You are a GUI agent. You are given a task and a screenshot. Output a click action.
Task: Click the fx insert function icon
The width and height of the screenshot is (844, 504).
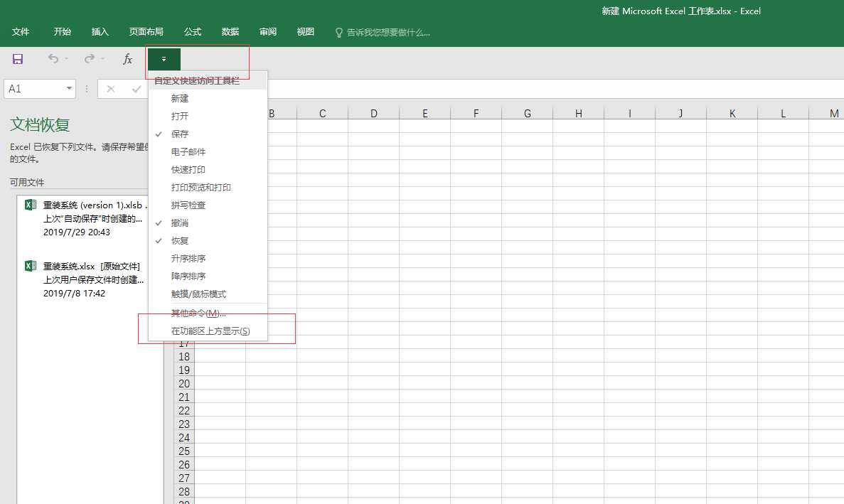pyautogui.click(x=127, y=59)
